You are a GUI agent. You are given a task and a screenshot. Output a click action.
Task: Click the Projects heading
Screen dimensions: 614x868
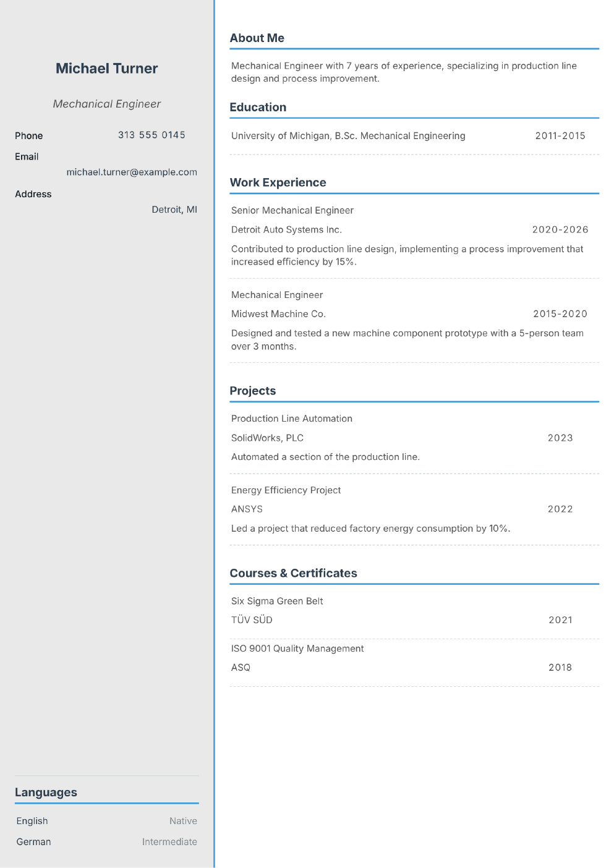pyautogui.click(x=252, y=391)
